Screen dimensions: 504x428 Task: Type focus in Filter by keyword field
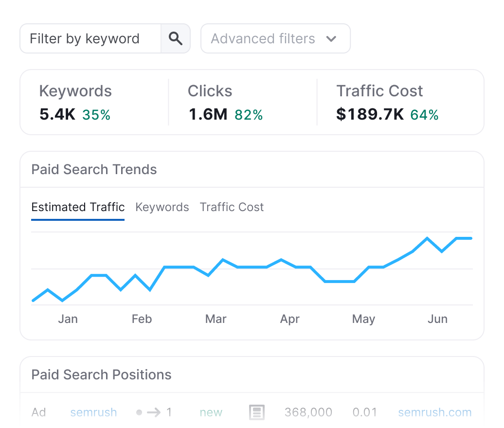(x=90, y=39)
